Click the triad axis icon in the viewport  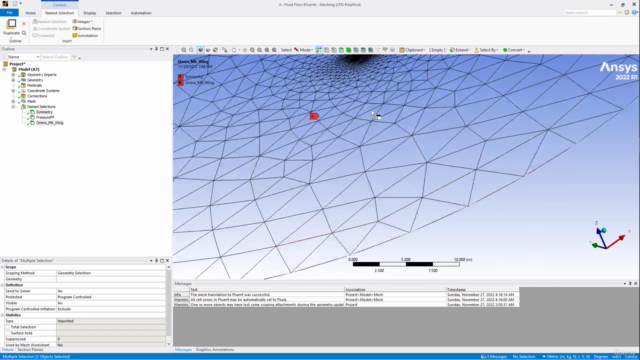[609, 236]
